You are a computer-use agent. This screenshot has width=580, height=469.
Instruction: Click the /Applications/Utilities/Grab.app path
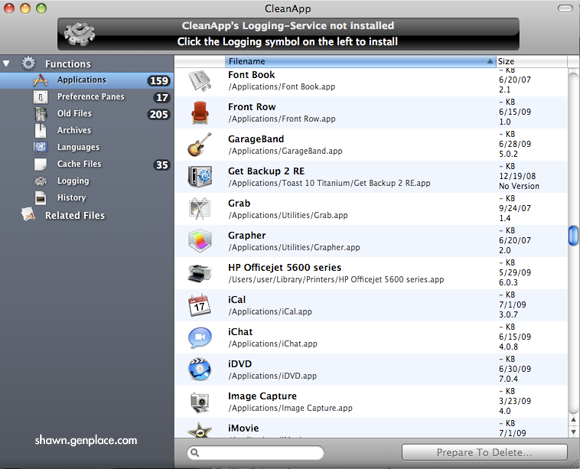point(288,215)
